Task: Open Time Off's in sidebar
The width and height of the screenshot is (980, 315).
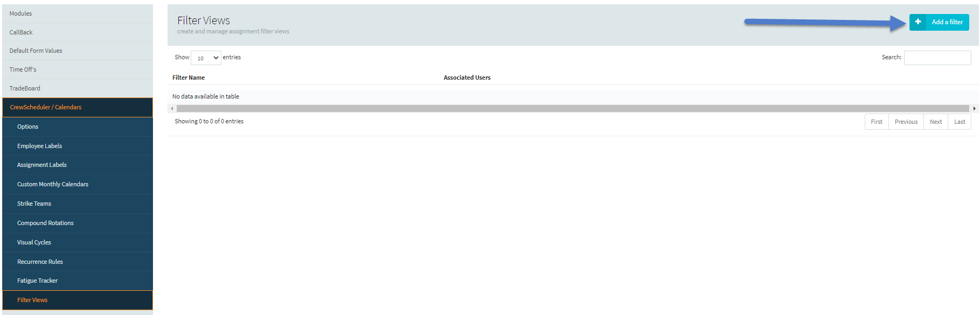Action: tap(78, 69)
